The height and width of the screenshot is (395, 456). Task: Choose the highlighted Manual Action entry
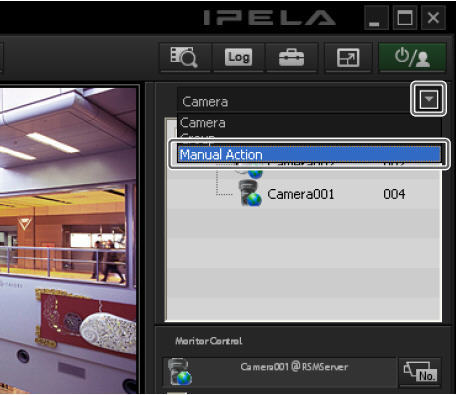point(309,154)
